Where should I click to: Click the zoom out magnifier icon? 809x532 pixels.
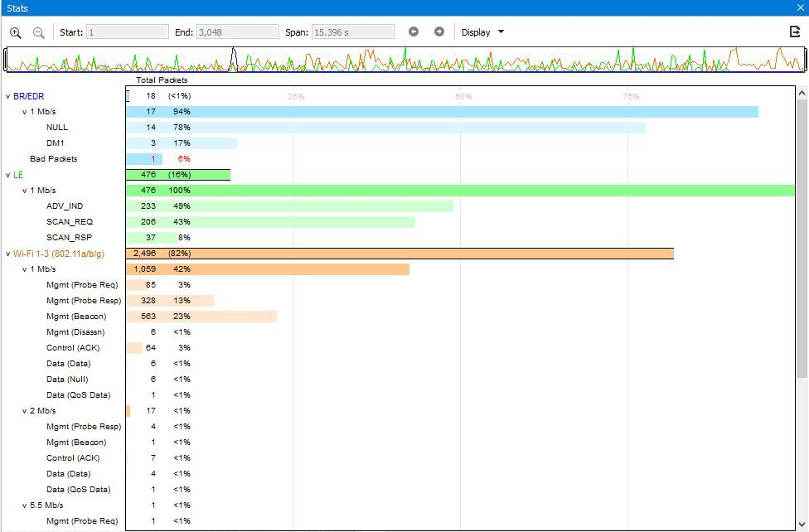pos(38,32)
